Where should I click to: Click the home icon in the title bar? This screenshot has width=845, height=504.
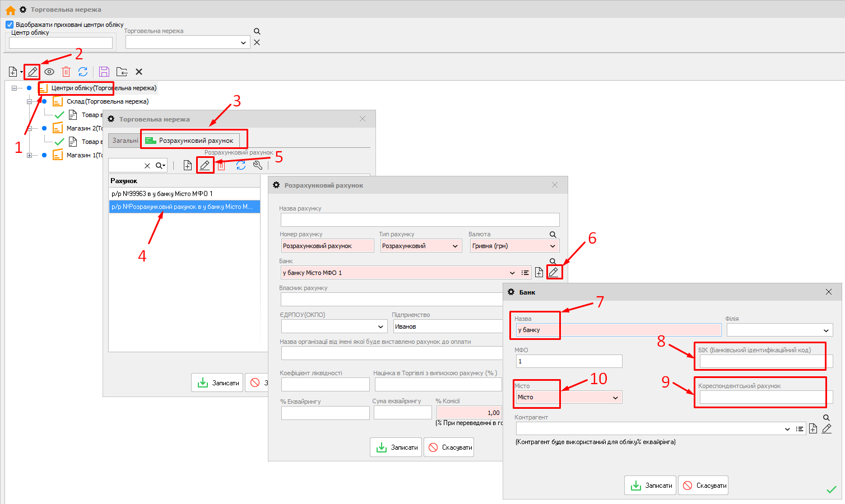coord(10,10)
